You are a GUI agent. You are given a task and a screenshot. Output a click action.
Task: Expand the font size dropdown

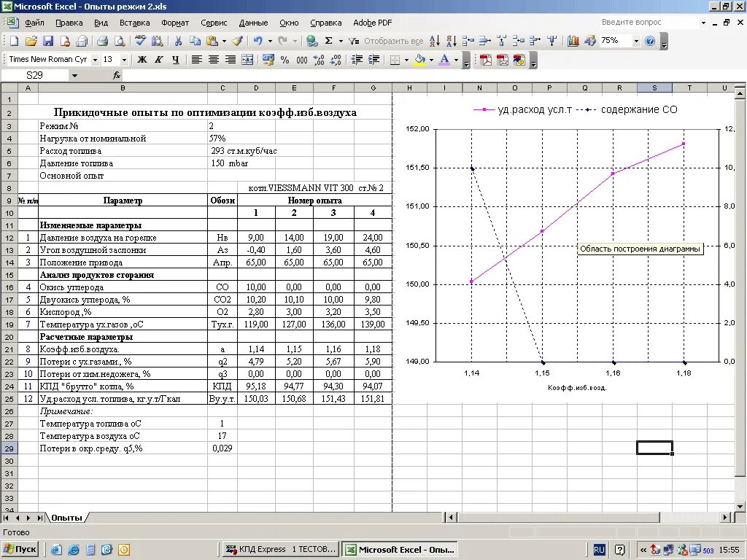[x=124, y=60]
